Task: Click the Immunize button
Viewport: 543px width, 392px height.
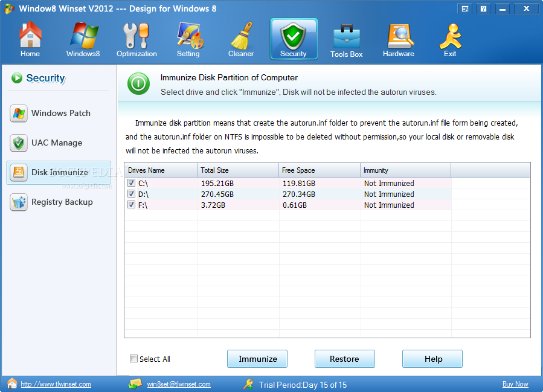Action: [257, 359]
